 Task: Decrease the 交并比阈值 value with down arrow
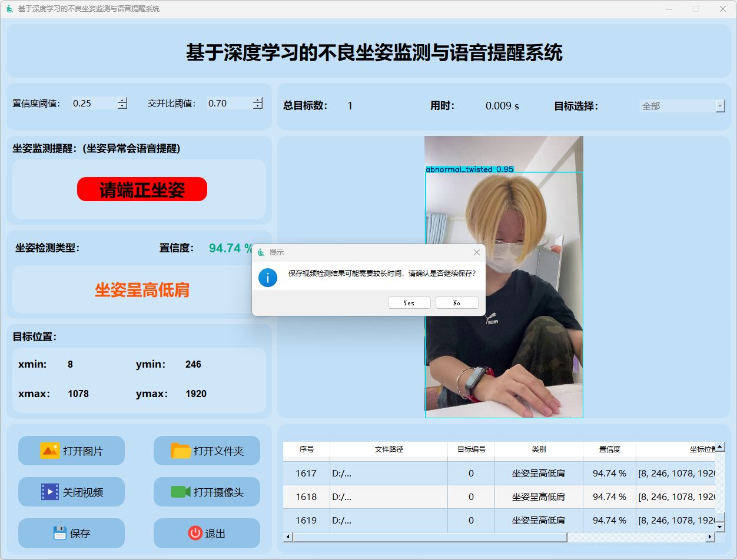coord(257,106)
